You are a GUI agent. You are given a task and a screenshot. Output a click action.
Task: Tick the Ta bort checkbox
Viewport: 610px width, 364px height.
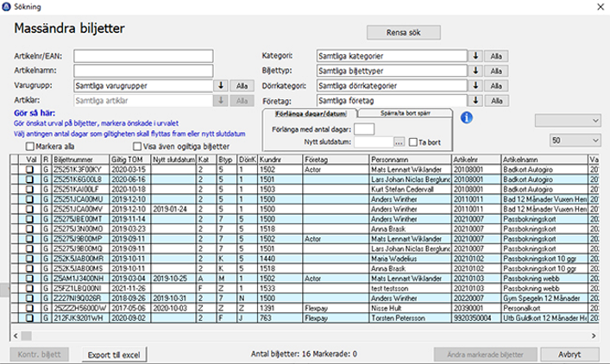pyautogui.click(x=412, y=142)
